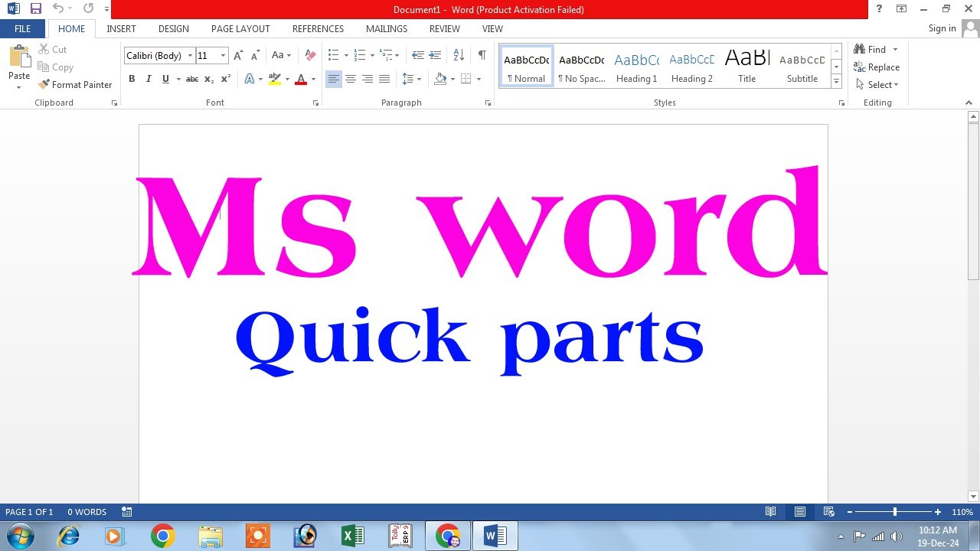980x551 pixels.
Task: Click the Subscript x₂ icon
Action: pyautogui.click(x=209, y=79)
